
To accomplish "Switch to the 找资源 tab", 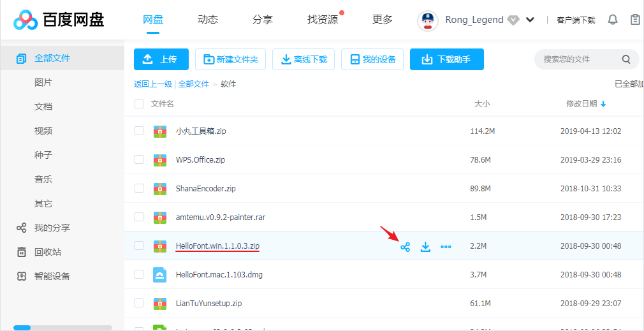I will click(323, 19).
